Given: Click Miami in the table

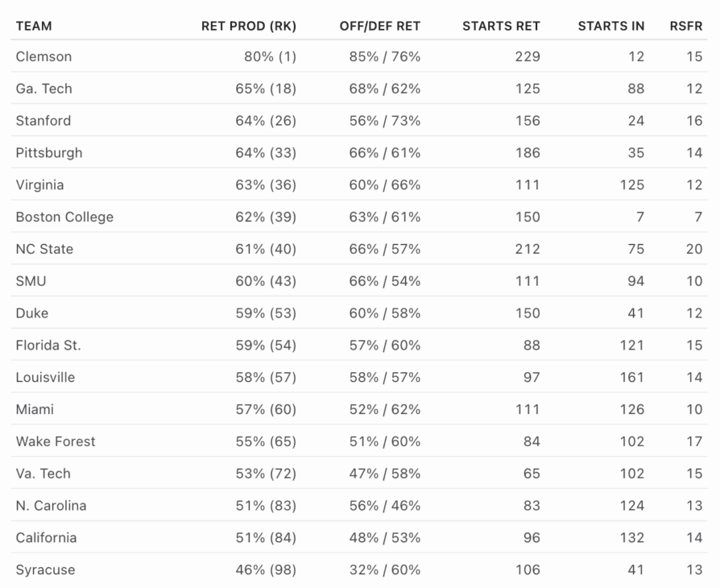Looking at the screenshot, I should point(35,409).
